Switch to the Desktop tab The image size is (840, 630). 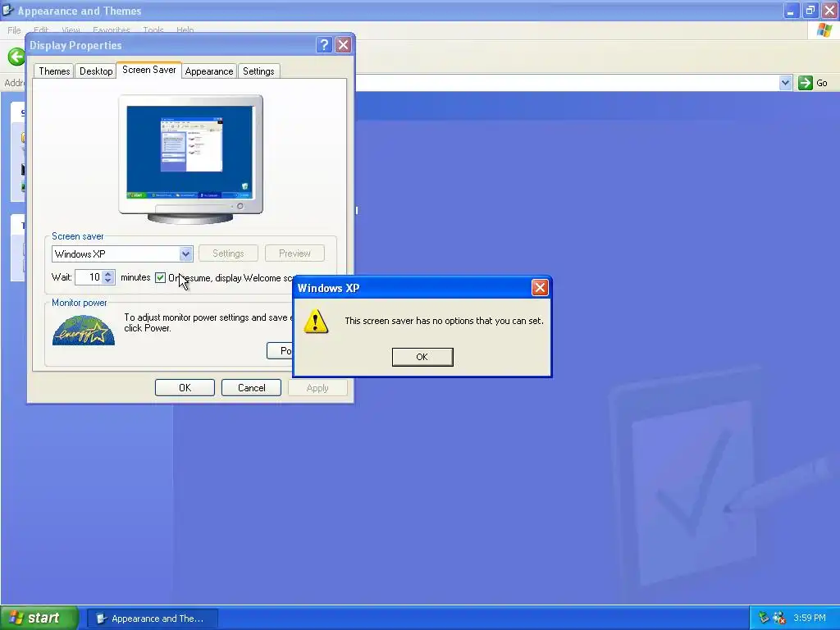click(96, 71)
